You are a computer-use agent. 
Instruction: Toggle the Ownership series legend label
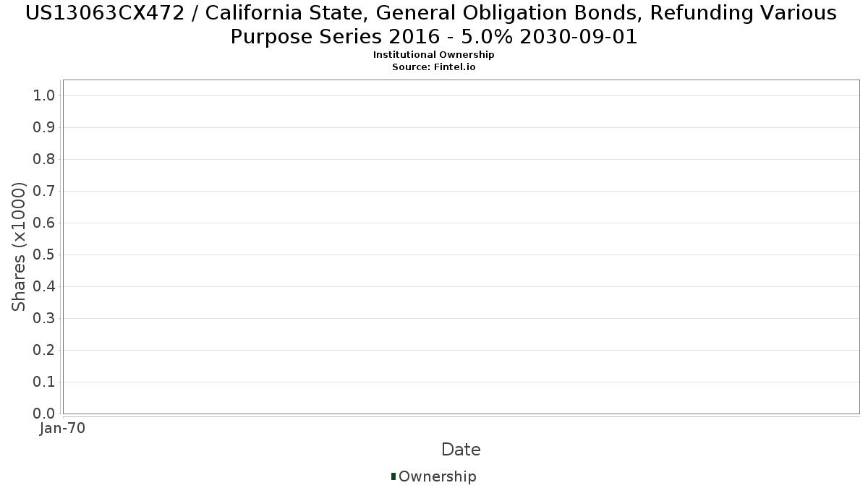(x=437, y=476)
